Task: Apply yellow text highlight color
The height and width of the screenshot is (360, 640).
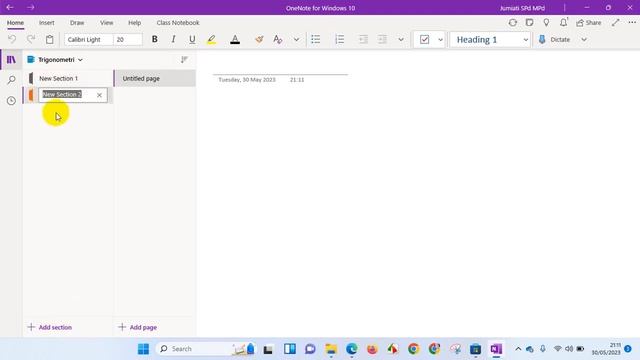Action: point(211,39)
